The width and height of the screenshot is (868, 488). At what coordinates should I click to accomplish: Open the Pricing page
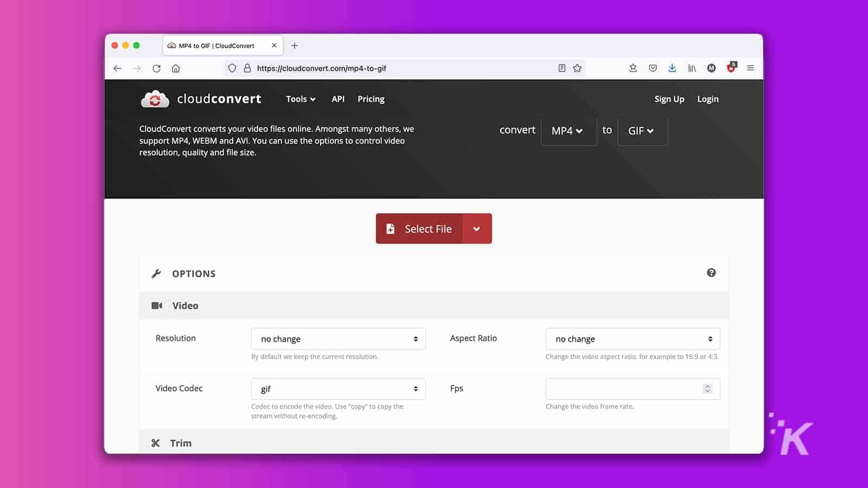pos(371,99)
